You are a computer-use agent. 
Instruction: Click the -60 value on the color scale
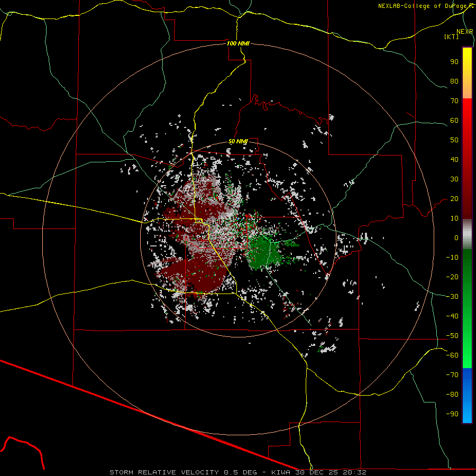[452, 355]
